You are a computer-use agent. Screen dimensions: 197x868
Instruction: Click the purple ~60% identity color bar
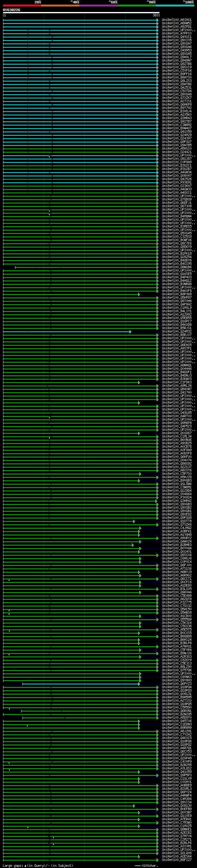[x=99, y=6]
